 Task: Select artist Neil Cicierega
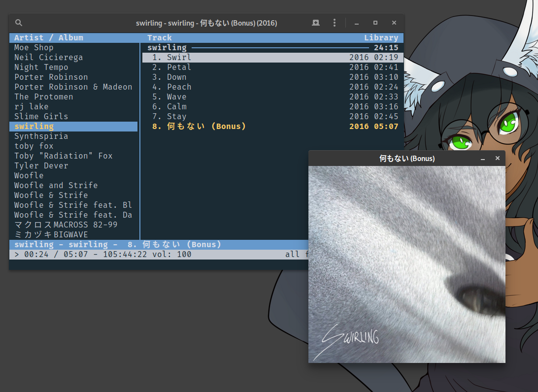coord(48,57)
